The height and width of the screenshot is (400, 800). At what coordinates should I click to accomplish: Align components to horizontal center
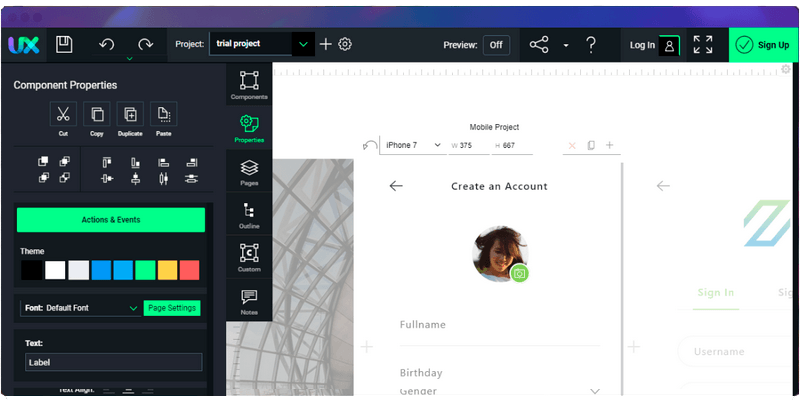tap(135, 179)
